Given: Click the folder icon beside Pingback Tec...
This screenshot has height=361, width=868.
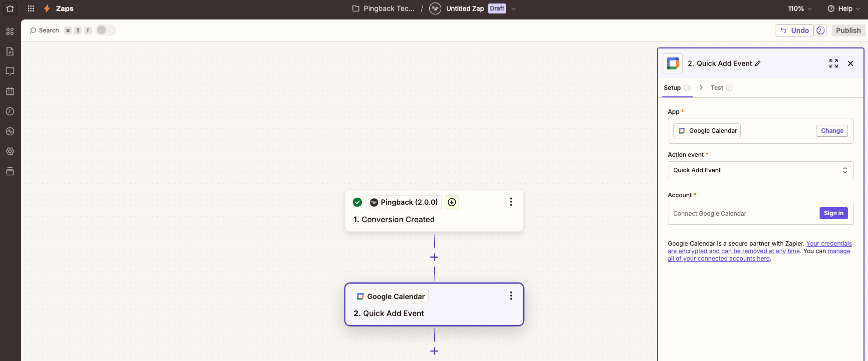Looking at the screenshot, I should pyautogui.click(x=356, y=8).
